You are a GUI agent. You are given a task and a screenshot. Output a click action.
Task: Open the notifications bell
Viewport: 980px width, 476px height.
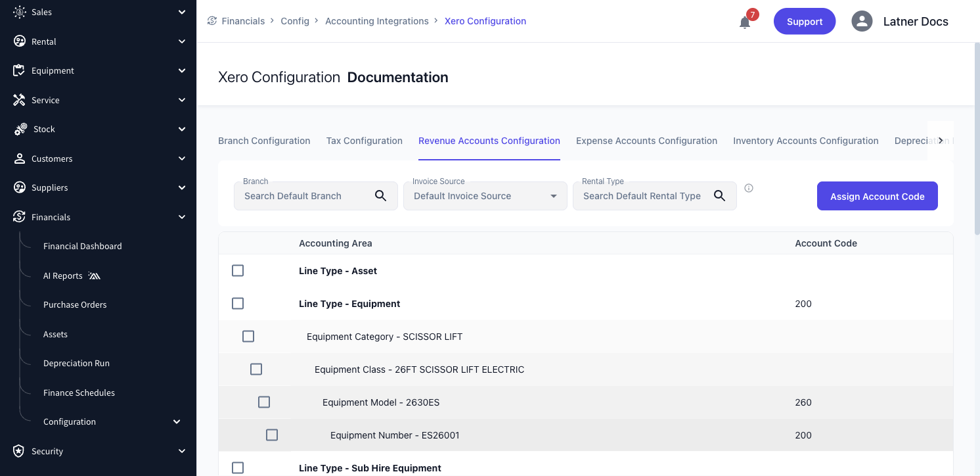click(x=744, y=22)
